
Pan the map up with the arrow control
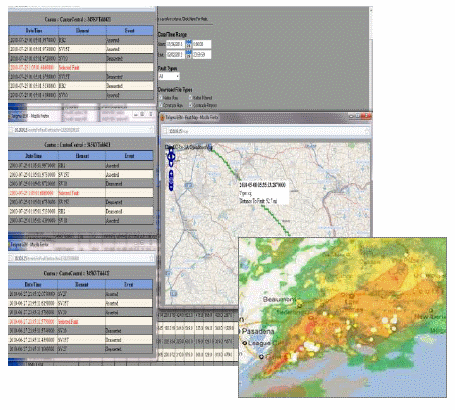pyautogui.click(x=171, y=151)
